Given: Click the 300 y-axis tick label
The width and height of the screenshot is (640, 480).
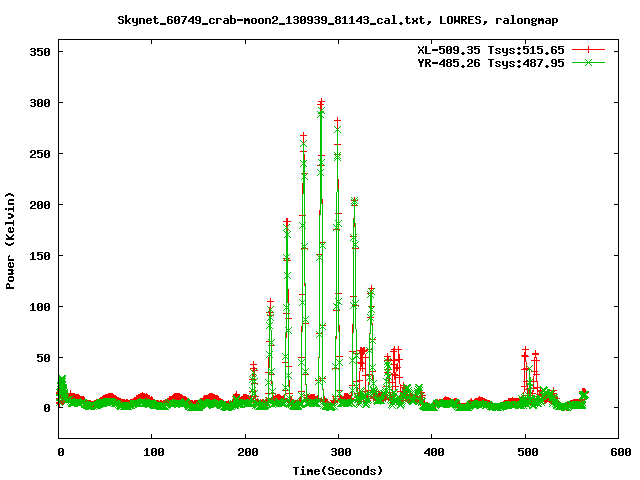Looking at the screenshot, I should (40, 103).
